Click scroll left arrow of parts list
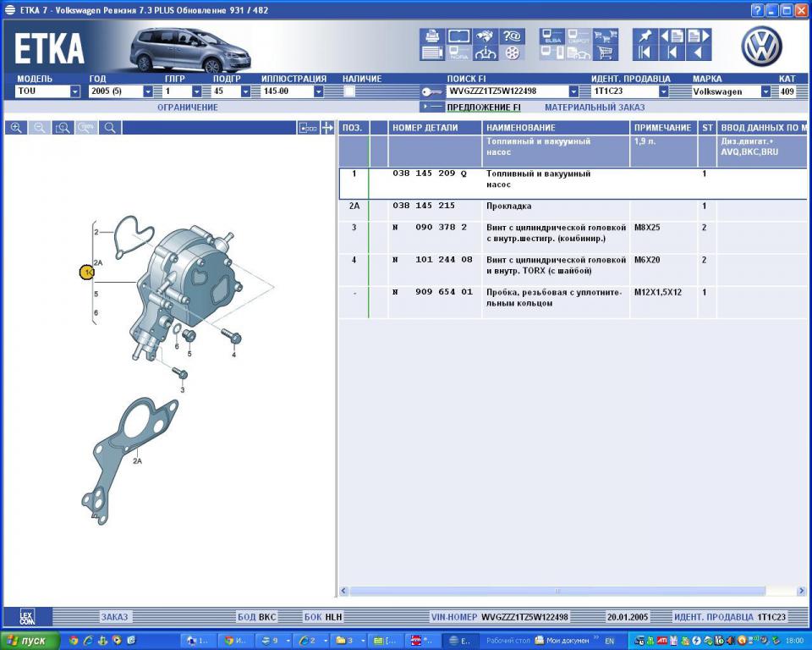 click(x=343, y=591)
